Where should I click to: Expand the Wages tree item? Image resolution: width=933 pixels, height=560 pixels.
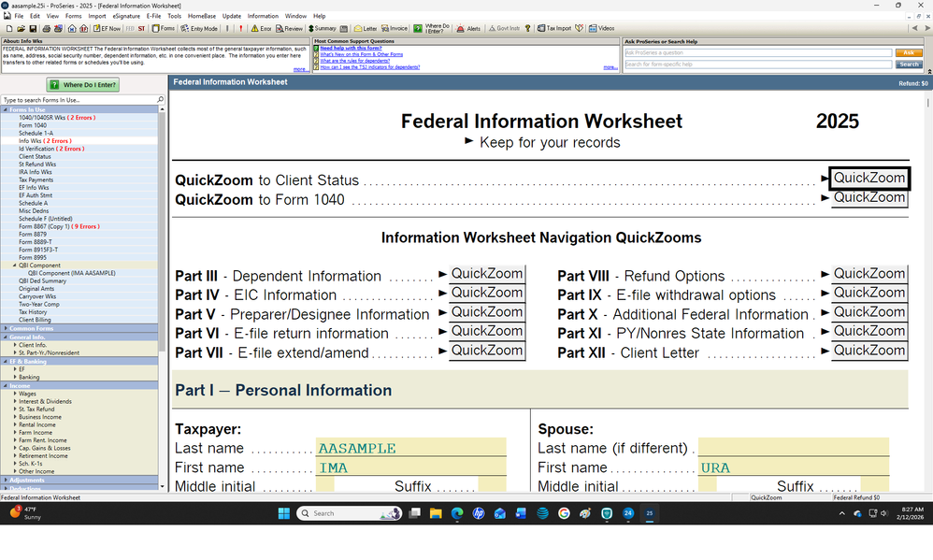16,395
